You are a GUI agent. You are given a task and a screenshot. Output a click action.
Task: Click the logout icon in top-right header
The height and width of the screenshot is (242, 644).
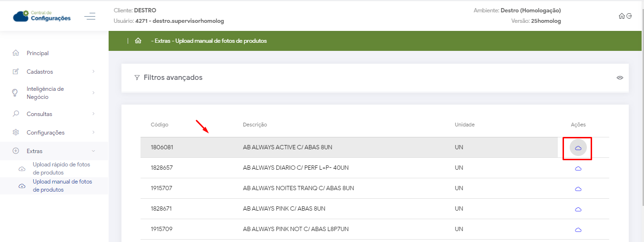[629, 16]
